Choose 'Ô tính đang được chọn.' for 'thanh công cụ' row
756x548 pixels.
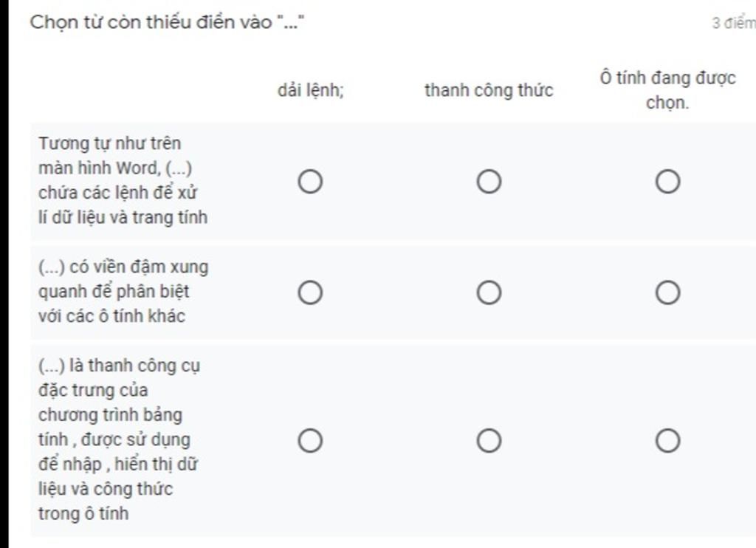tap(667, 441)
